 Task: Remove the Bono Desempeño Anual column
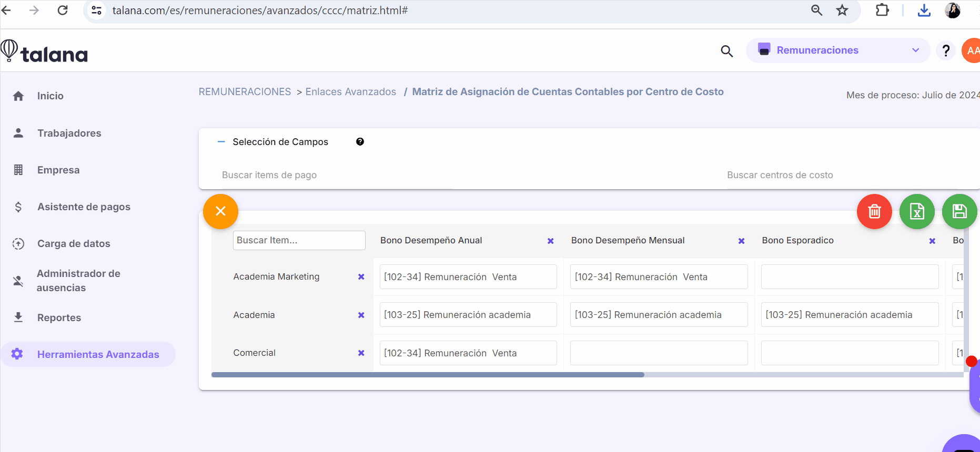551,241
